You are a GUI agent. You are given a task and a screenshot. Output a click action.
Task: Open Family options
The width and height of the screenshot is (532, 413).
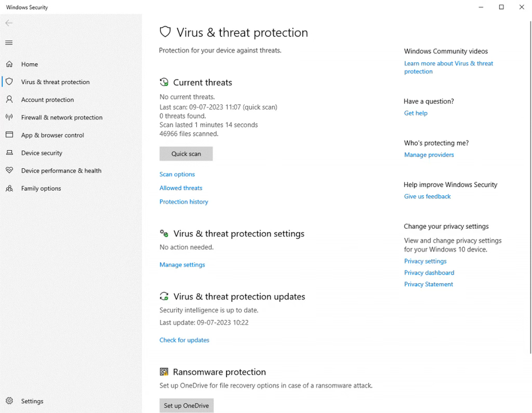click(x=41, y=188)
